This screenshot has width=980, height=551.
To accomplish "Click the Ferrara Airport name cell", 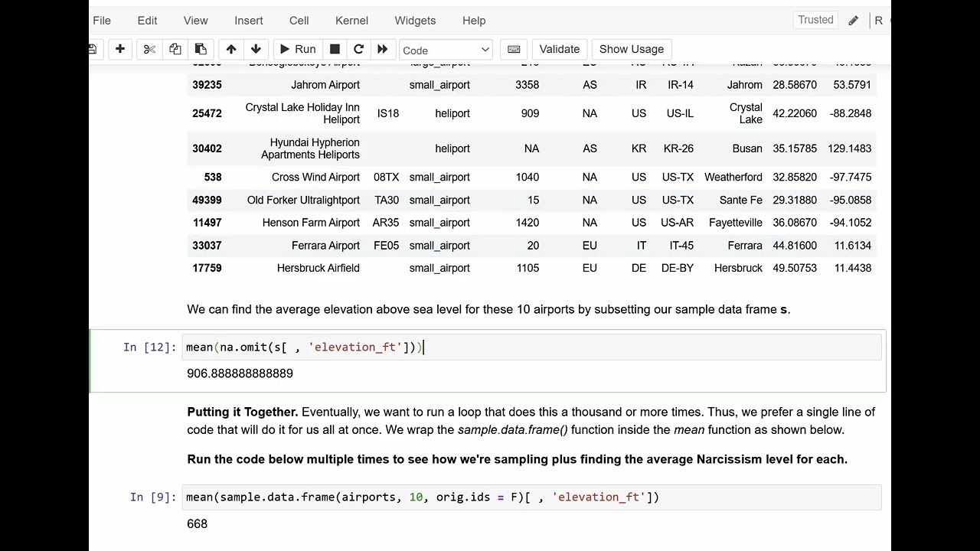I will pos(325,246).
